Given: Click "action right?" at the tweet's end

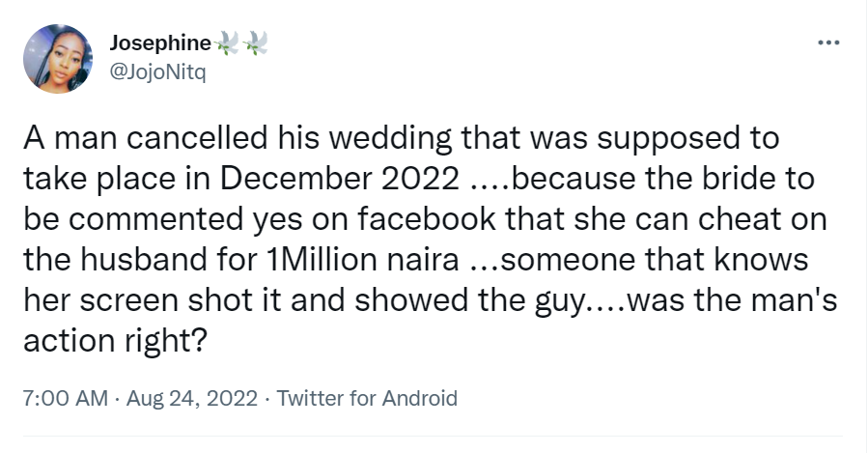Looking at the screenshot, I should coord(114,341).
